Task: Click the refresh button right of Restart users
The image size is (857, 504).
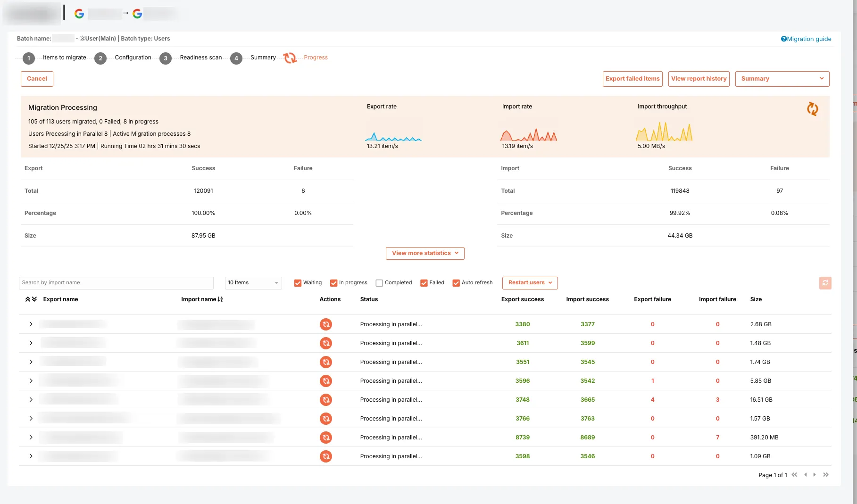Action: pyautogui.click(x=825, y=283)
